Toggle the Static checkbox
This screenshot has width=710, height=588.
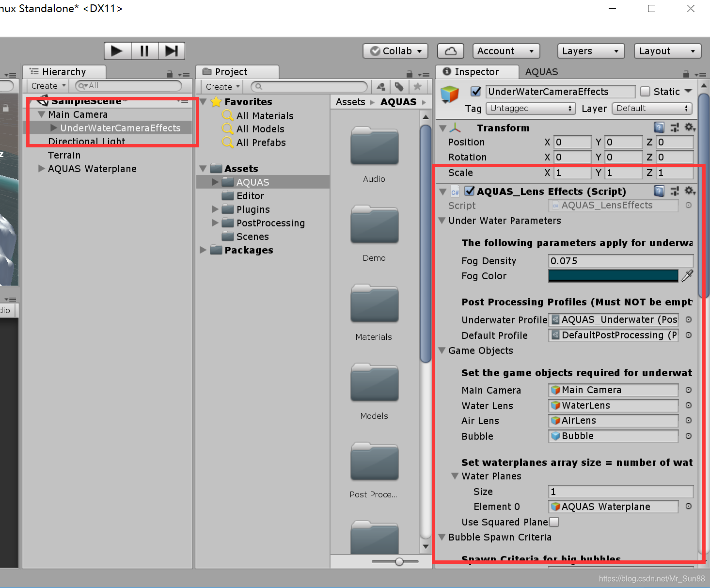pos(645,91)
